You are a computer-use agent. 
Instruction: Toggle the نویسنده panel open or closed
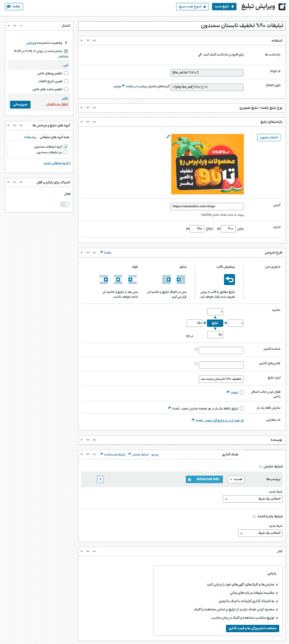click(81, 440)
